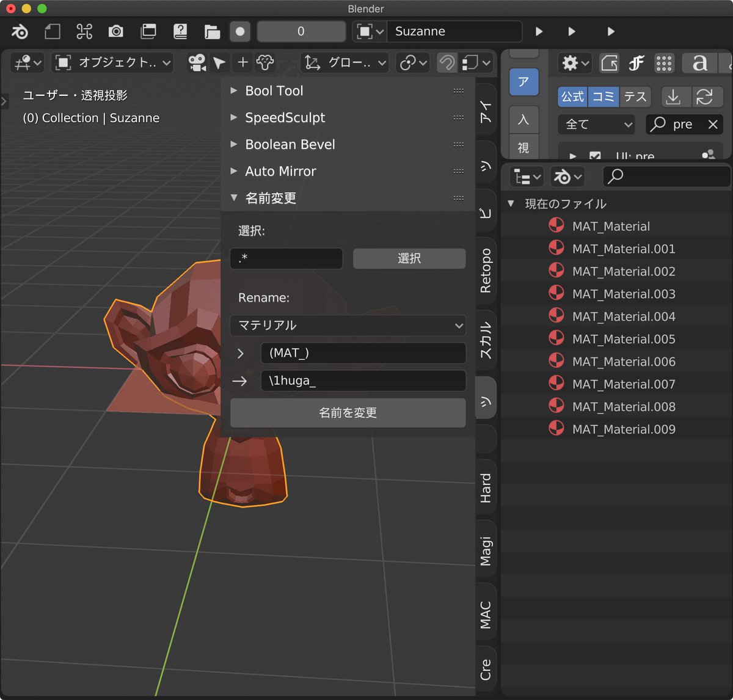The image size is (733, 700).
Task: Switch to the スカル sidebar tab
Action: [485, 340]
